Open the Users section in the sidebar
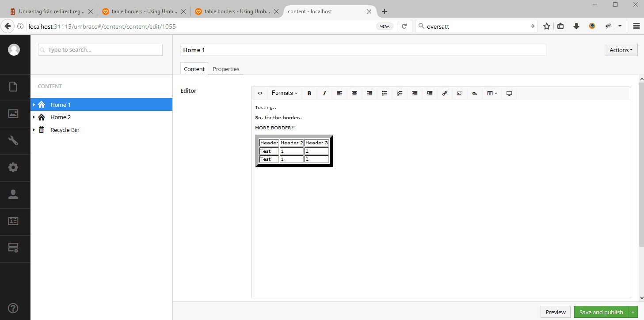This screenshot has height=320, width=644. tap(13, 194)
